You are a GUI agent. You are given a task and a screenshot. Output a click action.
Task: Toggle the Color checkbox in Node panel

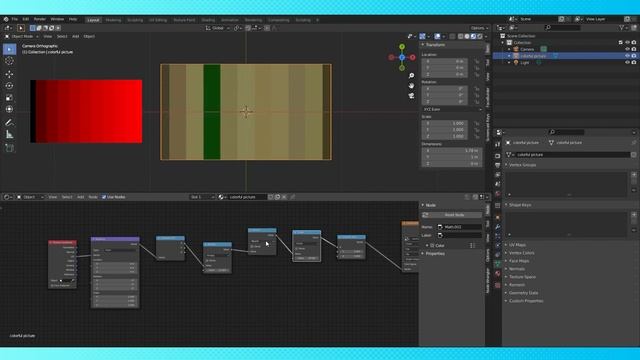(432, 245)
